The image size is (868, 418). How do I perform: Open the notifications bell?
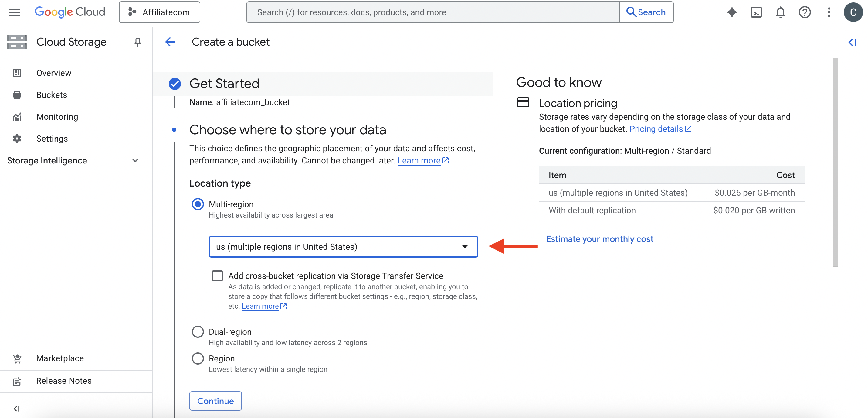(x=780, y=12)
